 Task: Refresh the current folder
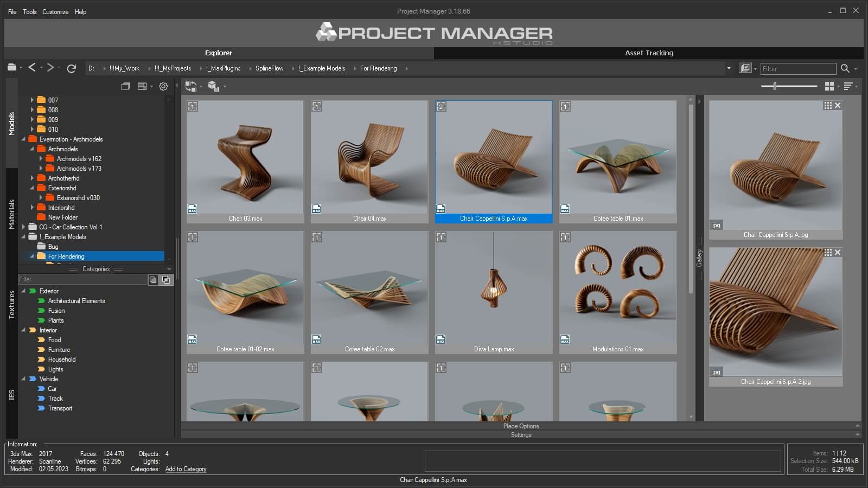click(x=71, y=68)
